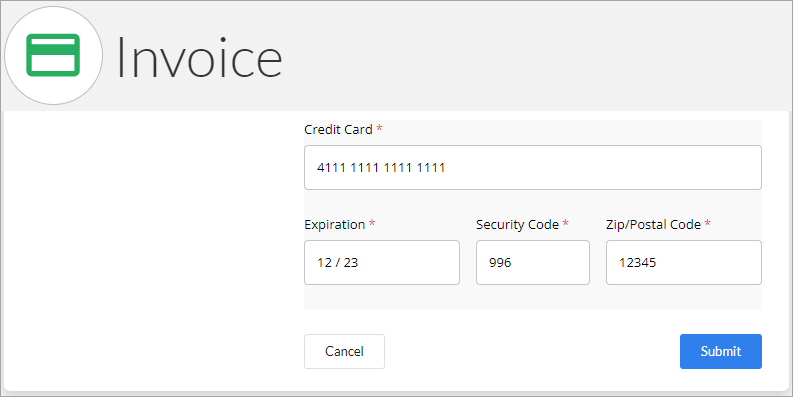The image size is (793, 397).
Task: Select the Expiration date input field
Action: pyautogui.click(x=382, y=262)
